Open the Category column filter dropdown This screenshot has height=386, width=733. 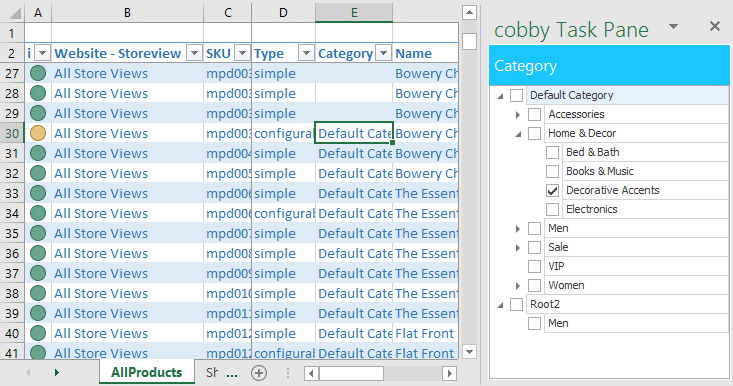383,53
